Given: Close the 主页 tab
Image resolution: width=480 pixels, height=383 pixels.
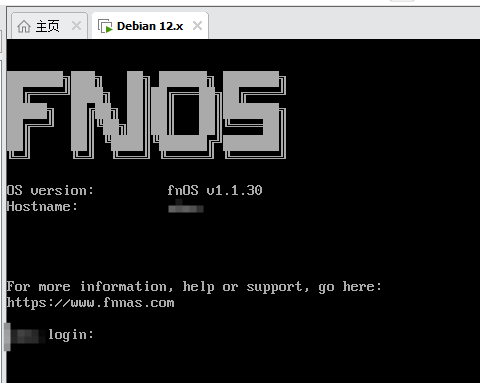Looking at the screenshot, I should click(x=76, y=26).
